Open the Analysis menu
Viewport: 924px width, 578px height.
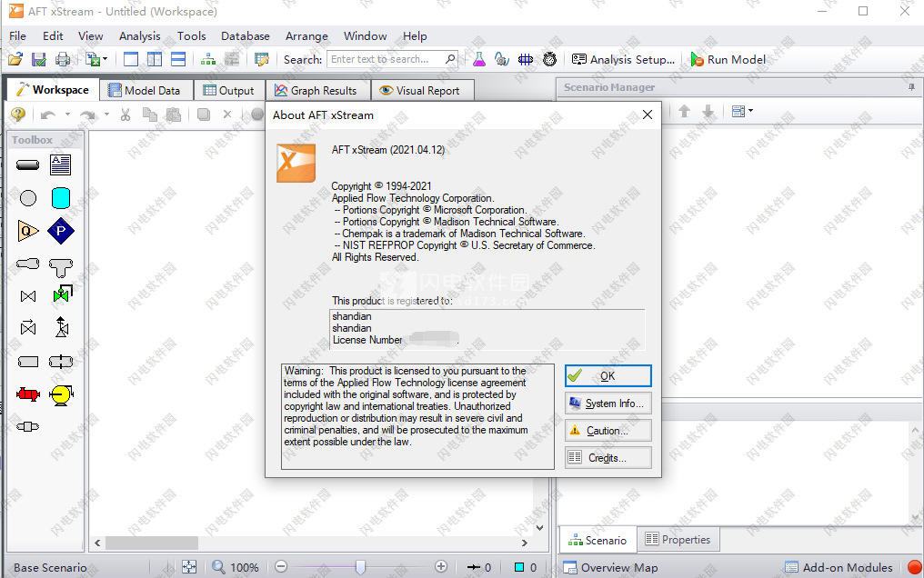(x=140, y=36)
